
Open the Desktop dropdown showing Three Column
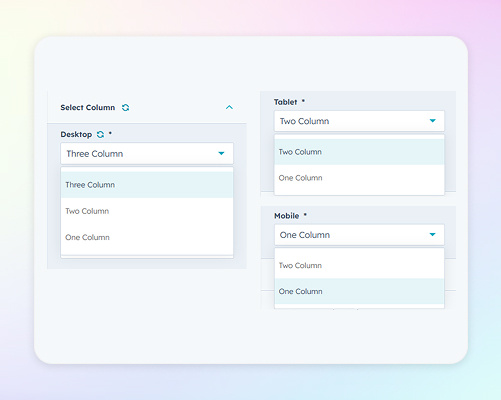click(147, 154)
